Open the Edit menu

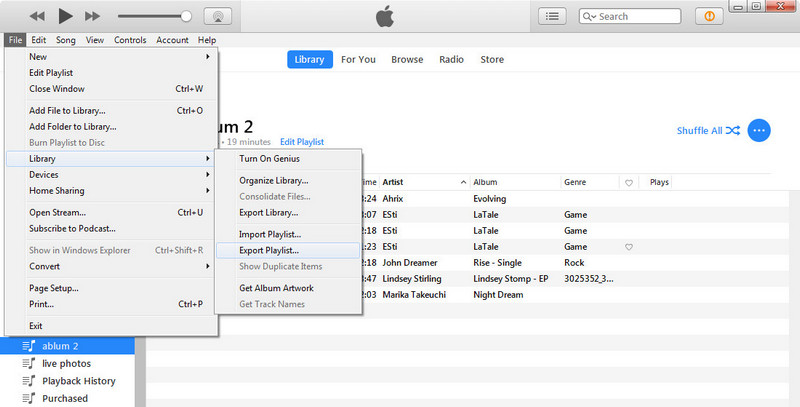click(x=39, y=40)
